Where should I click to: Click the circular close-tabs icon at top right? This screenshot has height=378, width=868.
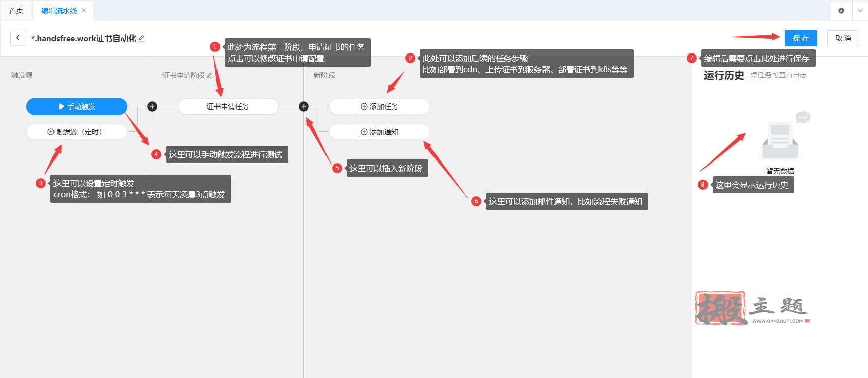click(841, 11)
